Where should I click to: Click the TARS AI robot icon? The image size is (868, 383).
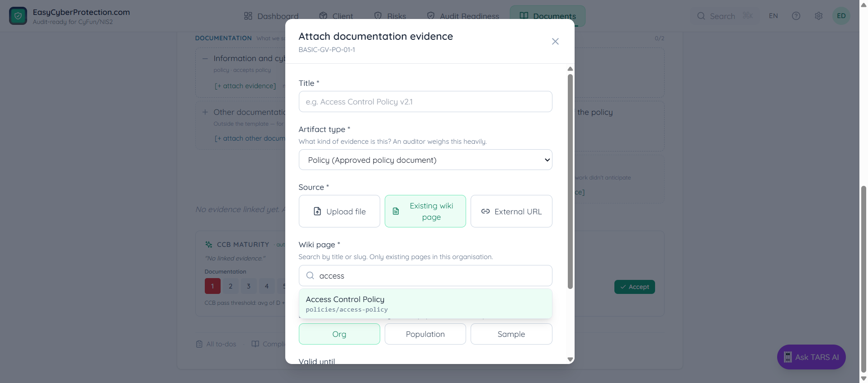click(x=788, y=357)
